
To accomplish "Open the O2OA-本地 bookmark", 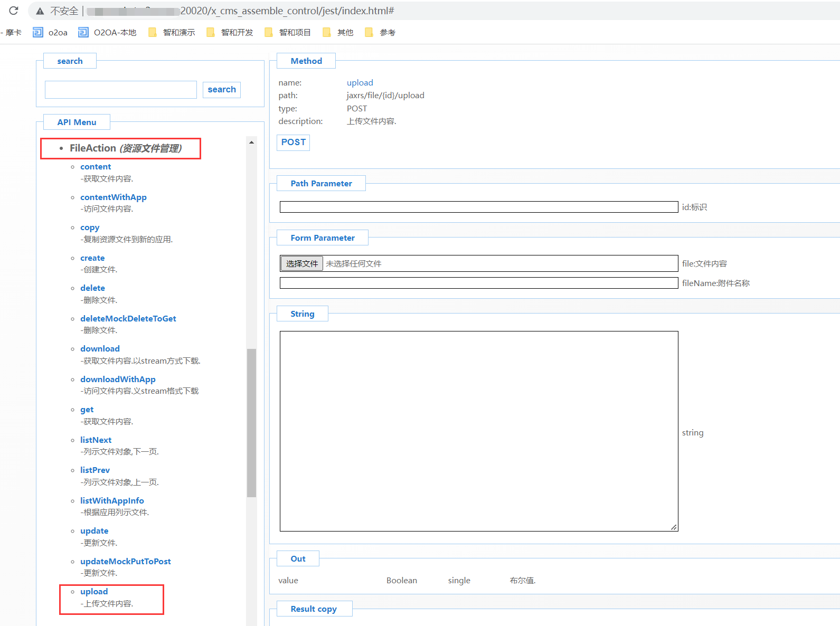I will click(108, 33).
